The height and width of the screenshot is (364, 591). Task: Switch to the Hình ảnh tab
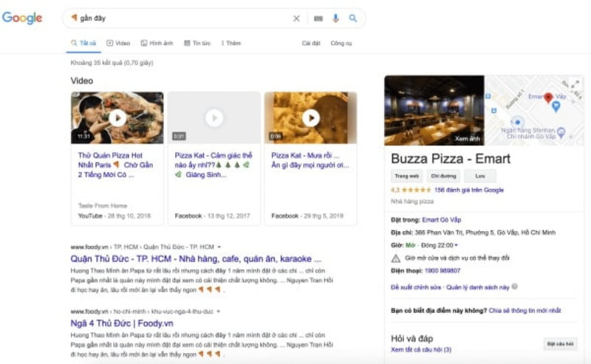tap(157, 44)
